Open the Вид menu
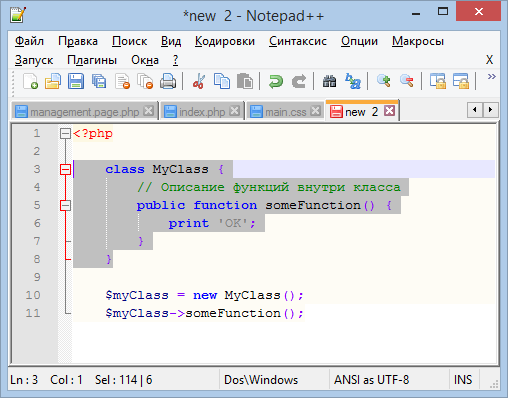The image size is (508, 398). tap(171, 41)
